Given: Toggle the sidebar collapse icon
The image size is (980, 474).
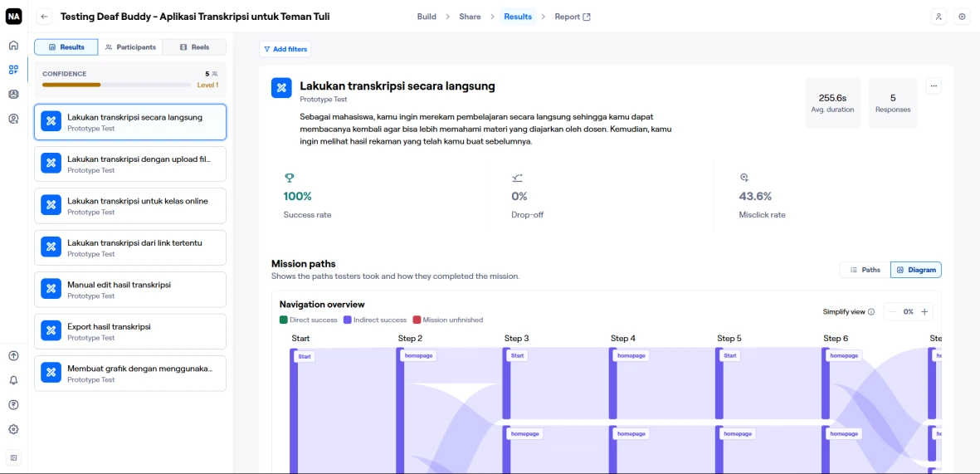Looking at the screenshot, I should pyautogui.click(x=14, y=457).
